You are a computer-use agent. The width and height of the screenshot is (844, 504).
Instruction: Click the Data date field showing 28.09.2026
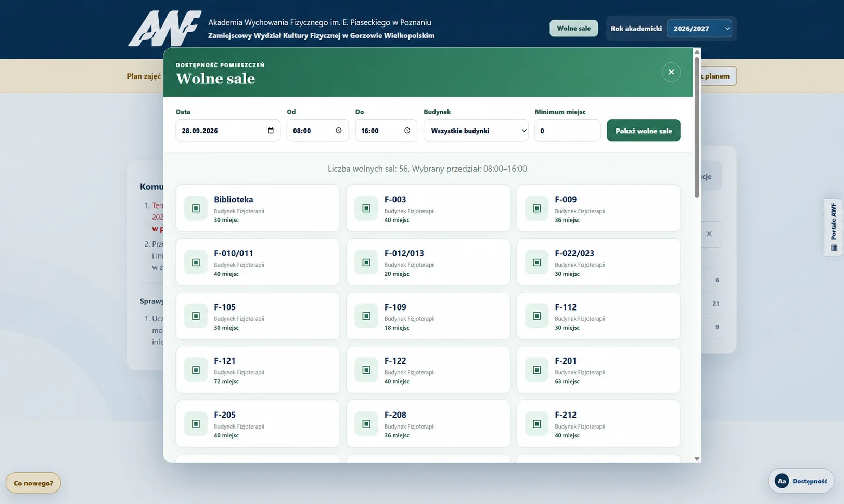tap(228, 131)
